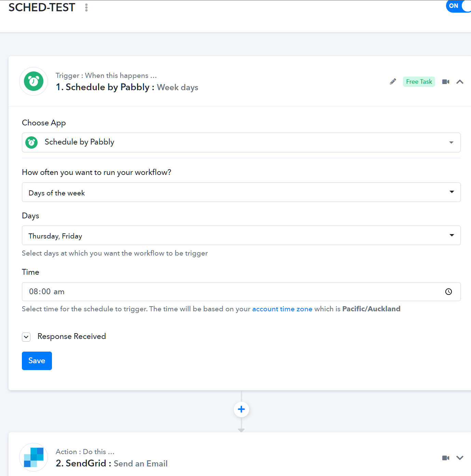Open the workflow frequency dropdown

241,192
